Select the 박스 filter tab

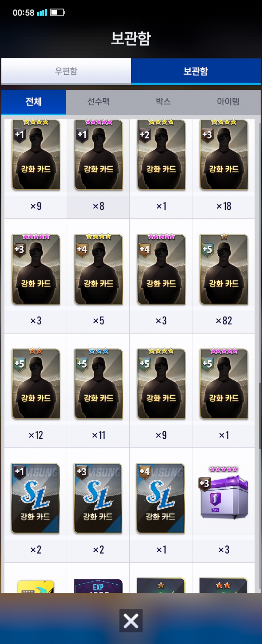pyautogui.click(x=163, y=102)
